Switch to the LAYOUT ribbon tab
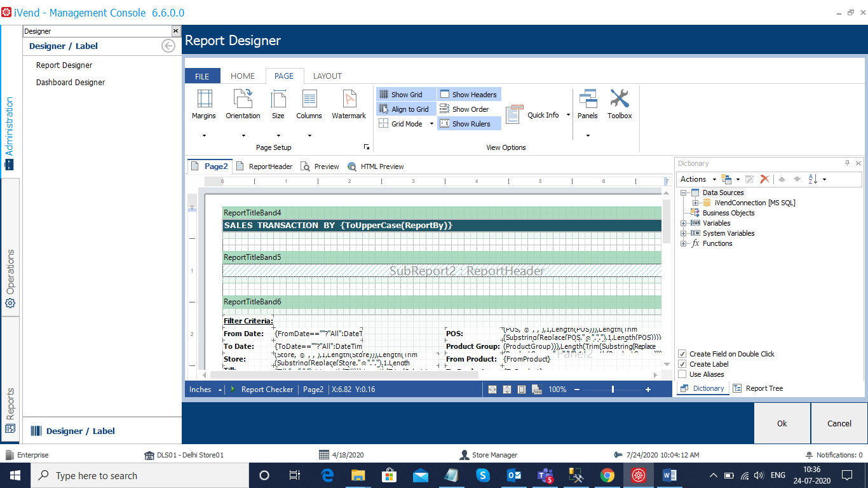This screenshot has width=868, height=488. click(x=327, y=76)
